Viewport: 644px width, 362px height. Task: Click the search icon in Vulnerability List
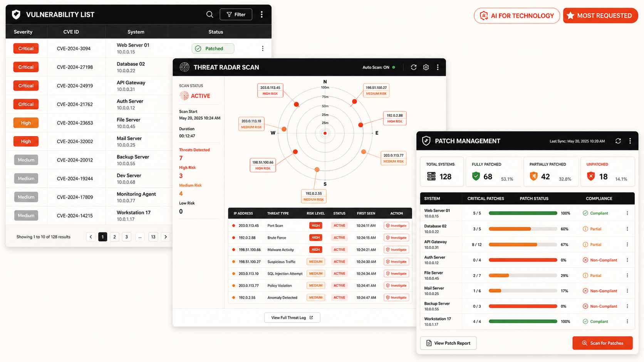210,15
